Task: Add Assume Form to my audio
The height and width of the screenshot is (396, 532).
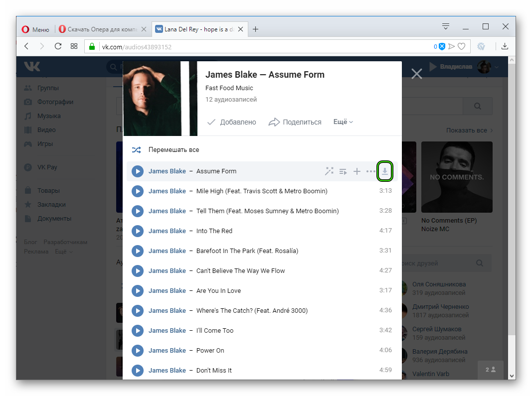Action: [x=356, y=171]
